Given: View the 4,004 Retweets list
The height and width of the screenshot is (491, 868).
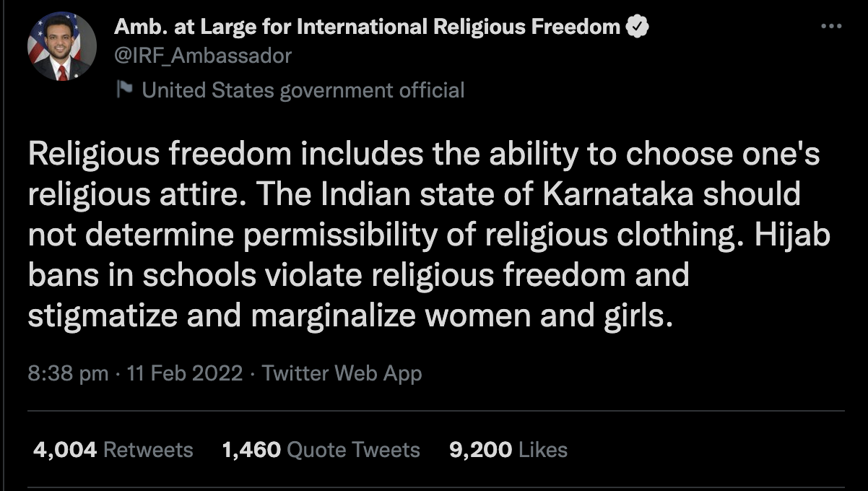Looking at the screenshot, I should click(x=113, y=450).
